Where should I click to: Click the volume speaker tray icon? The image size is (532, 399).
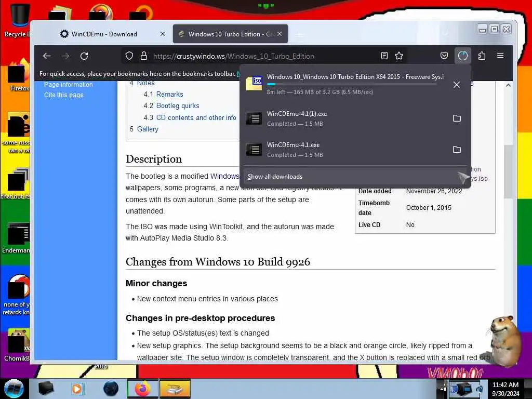[x=480, y=390]
